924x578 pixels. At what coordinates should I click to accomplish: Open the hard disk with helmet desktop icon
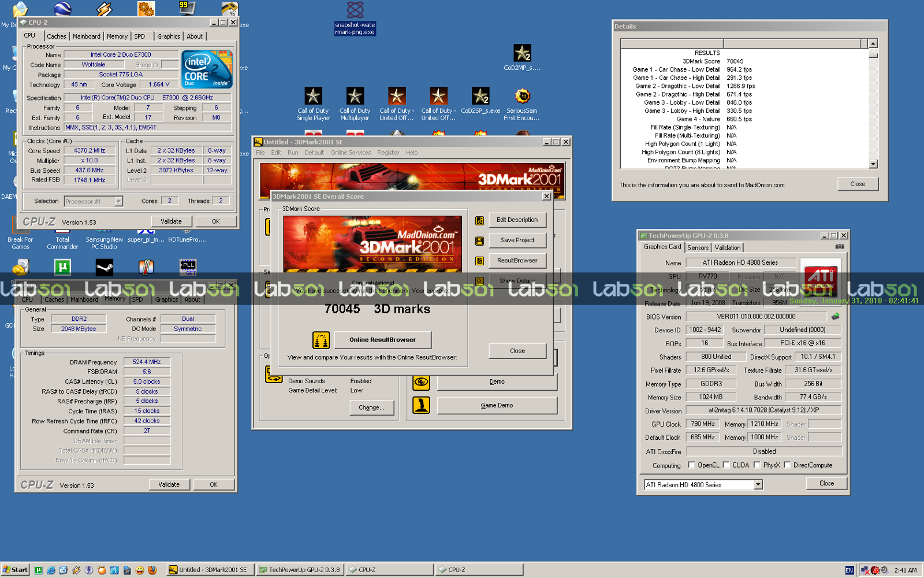point(21,268)
